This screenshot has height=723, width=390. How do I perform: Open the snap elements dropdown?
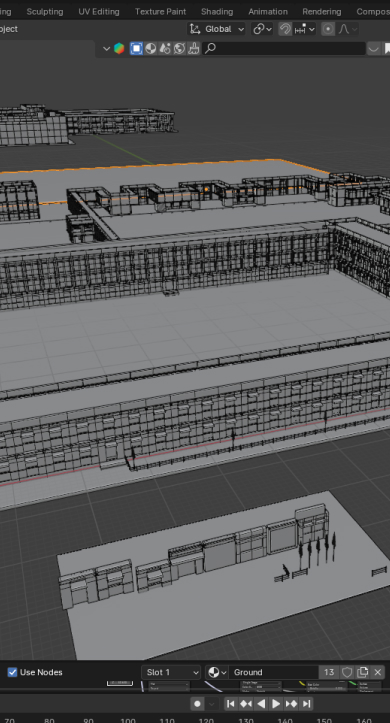pos(305,29)
